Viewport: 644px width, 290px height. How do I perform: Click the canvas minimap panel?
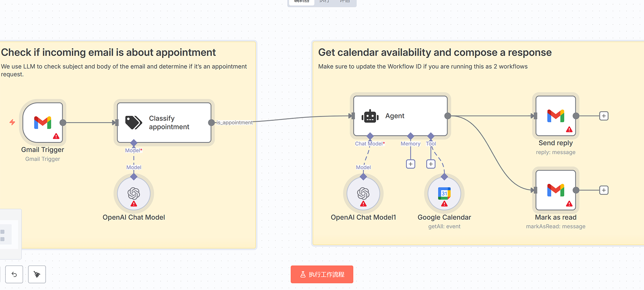(x=8, y=234)
